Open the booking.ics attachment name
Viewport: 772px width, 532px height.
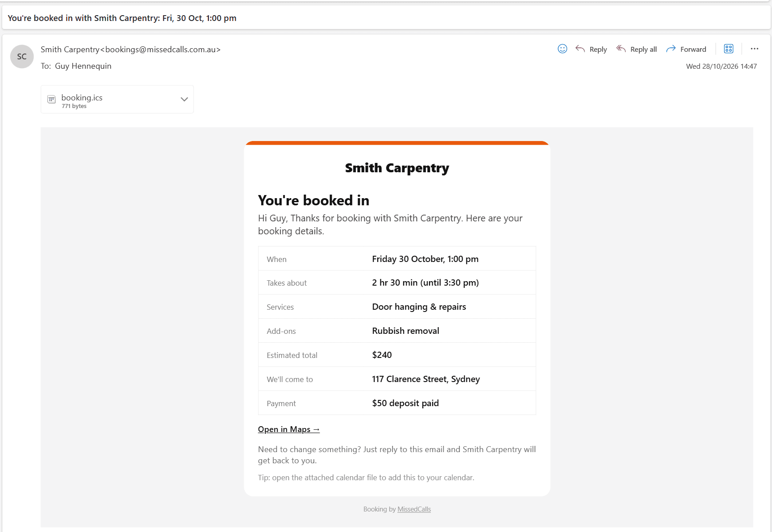82,97
